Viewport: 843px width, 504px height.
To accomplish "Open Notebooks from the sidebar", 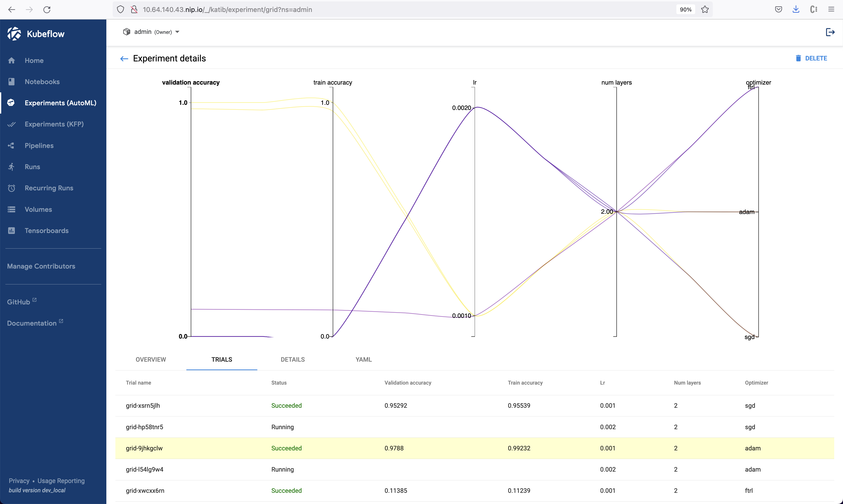I will (x=42, y=81).
